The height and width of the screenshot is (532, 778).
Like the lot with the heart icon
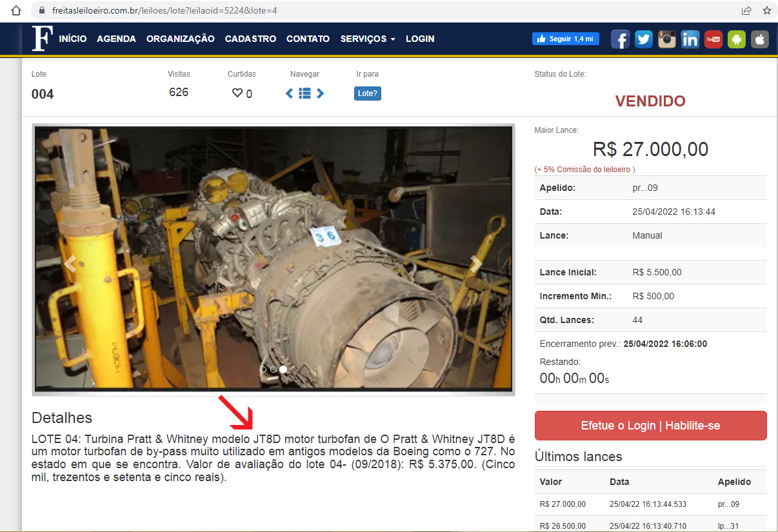pos(237,94)
